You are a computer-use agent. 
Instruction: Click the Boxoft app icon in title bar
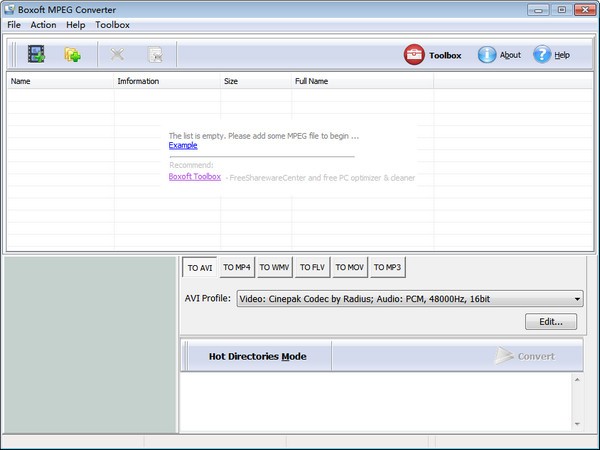tap(10, 9)
